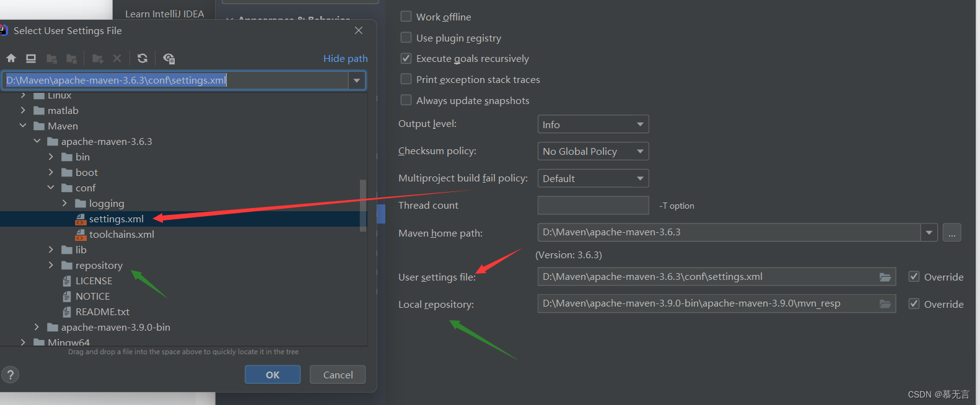Image resolution: width=980 pixels, height=405 pixels.
Task: Click OK to confirm file selection
Action: click(273, 375)
